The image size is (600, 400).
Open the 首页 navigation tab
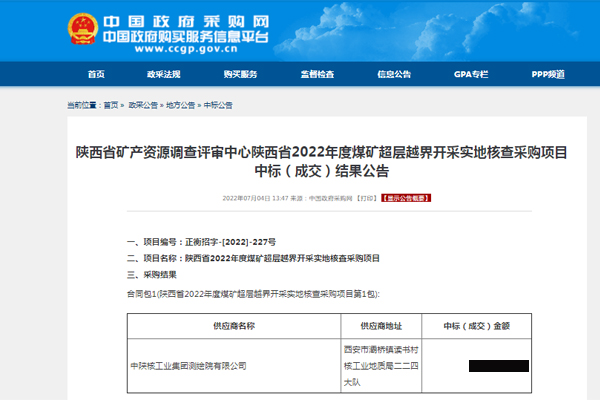[96, 75]
